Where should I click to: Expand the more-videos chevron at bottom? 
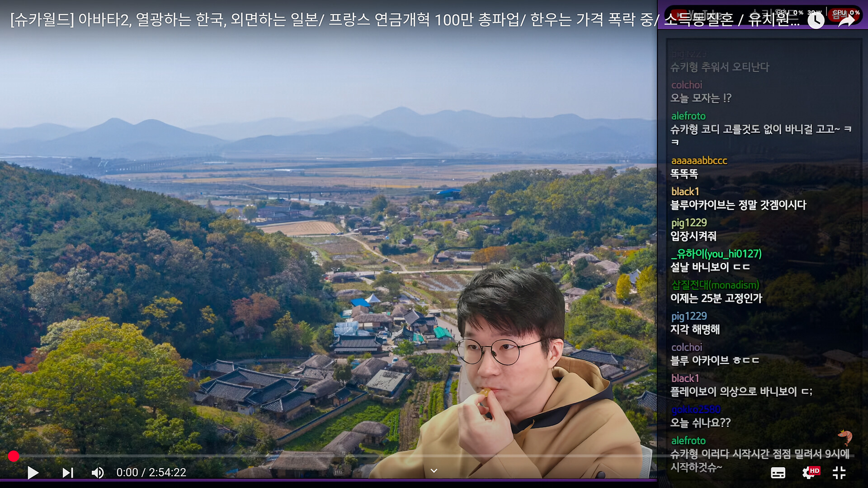tap(434, 471)
